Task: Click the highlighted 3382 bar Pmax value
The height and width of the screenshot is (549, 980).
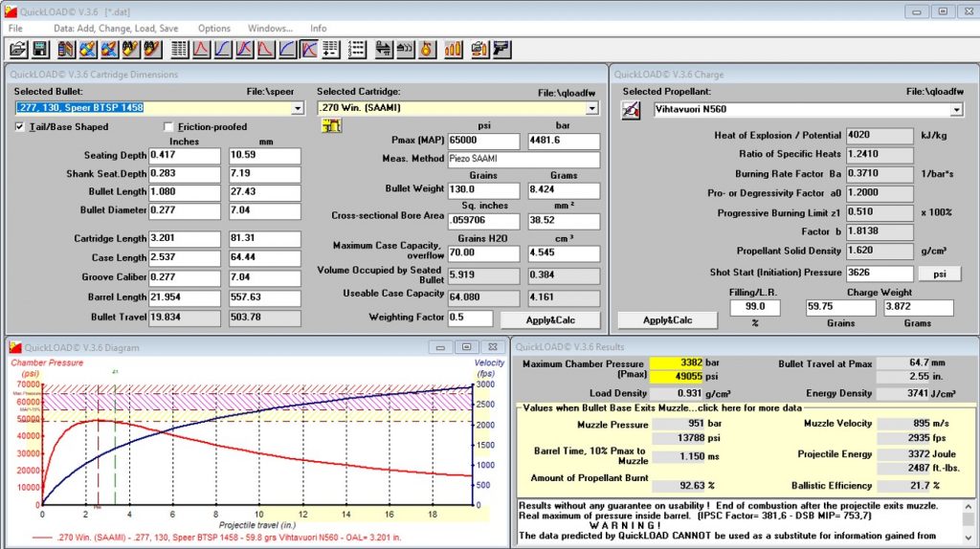Action: 677,362
